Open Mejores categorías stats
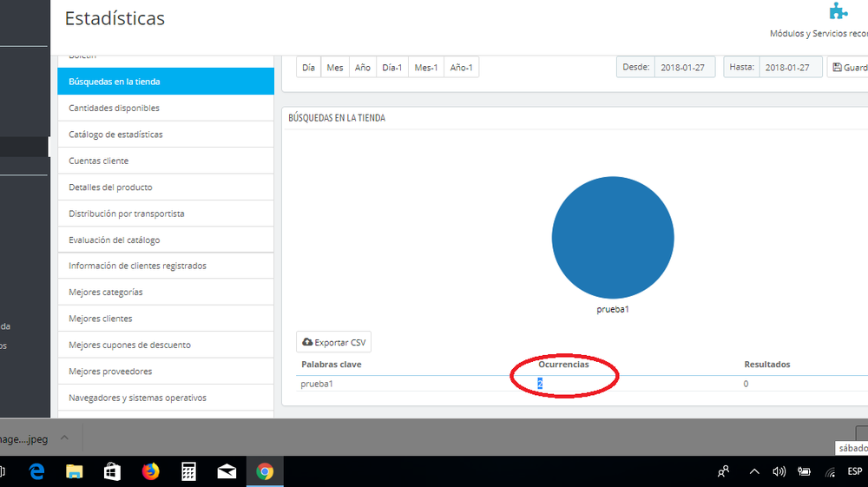The image size is (868, 487). point(166,293)
